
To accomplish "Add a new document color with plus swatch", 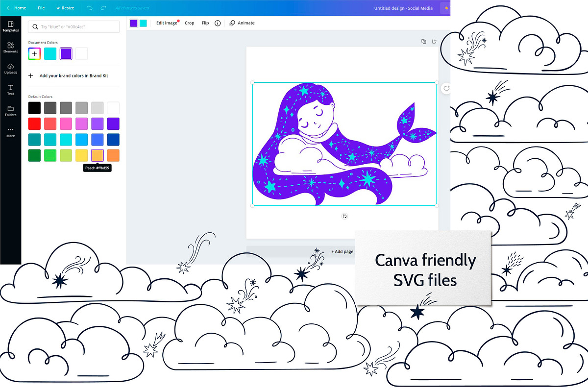I will click(x=34, y=54).
